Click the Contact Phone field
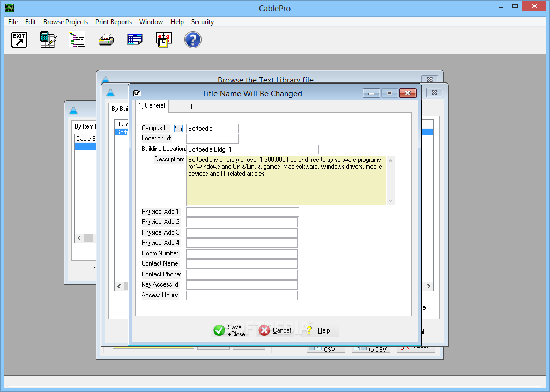This screenshot has width=550, height=392. 242,274
